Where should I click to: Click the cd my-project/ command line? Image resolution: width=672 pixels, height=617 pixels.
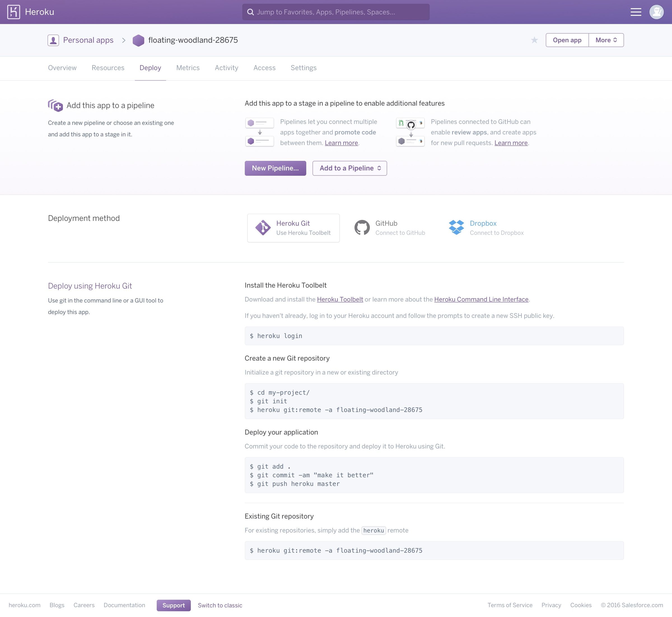coord(280,393)
